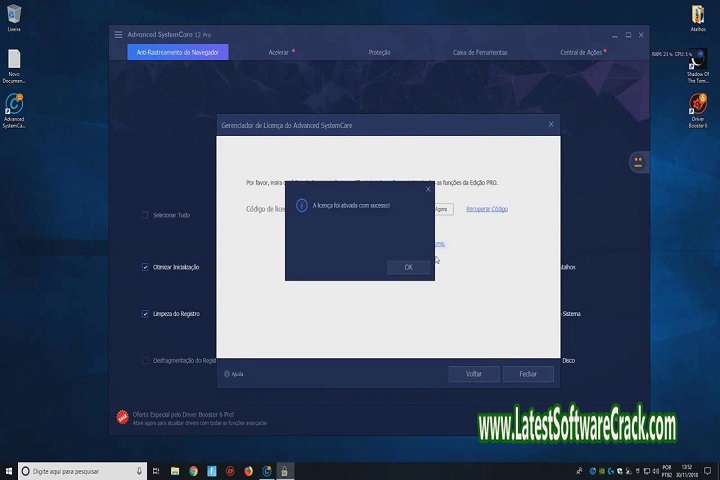
Task: Click the yellow feedback smiley icon
Action: tap(638, 162)
